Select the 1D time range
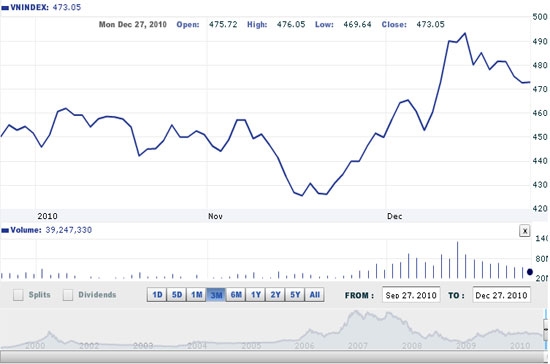The height and width of the screenshot is (364, 550). tap(157, 295)
